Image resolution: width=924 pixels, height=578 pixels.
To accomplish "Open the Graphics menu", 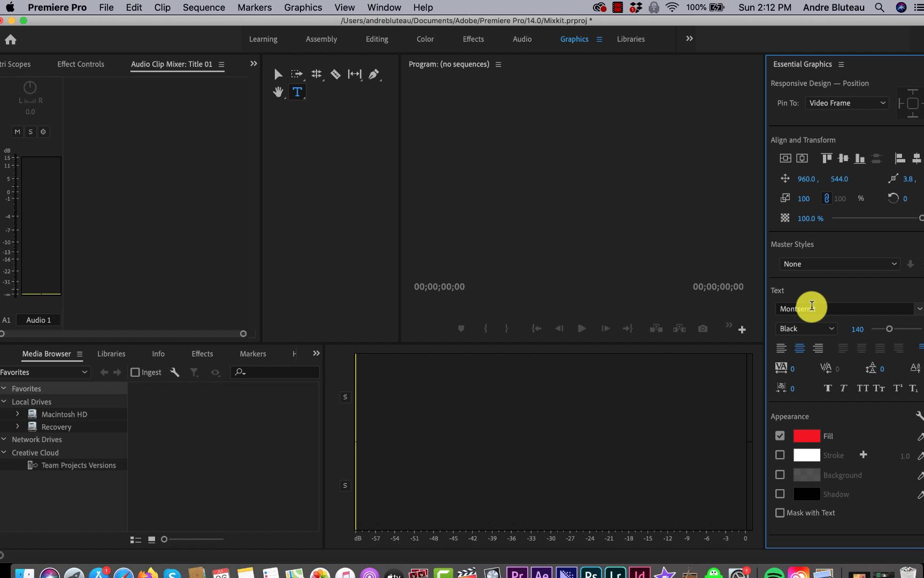I will tap(303, 7).
